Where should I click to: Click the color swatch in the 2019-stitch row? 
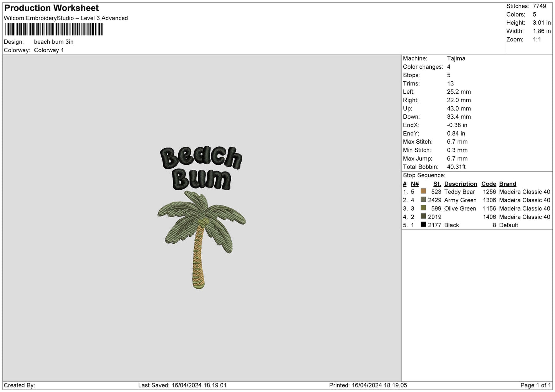pos(423,216)
